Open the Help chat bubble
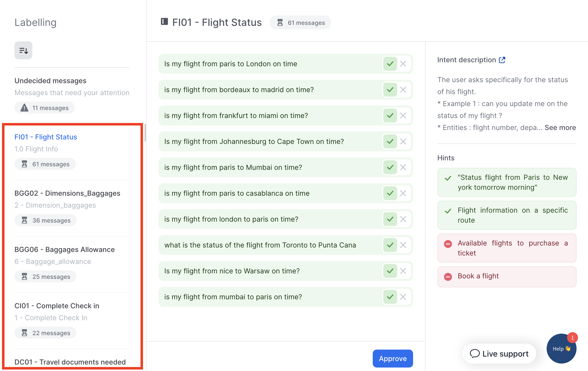The width and height of the screenshot is (588, 371). (561, 349)
